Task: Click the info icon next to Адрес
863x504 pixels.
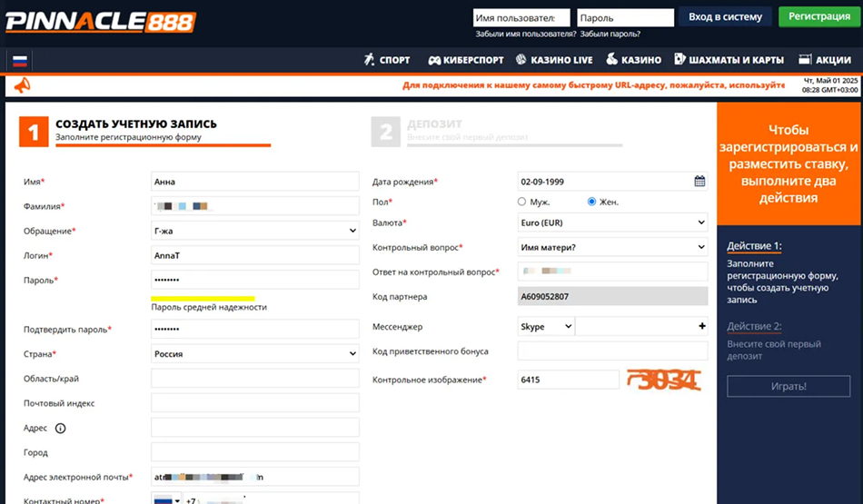Action: click(x=61, y=428)
